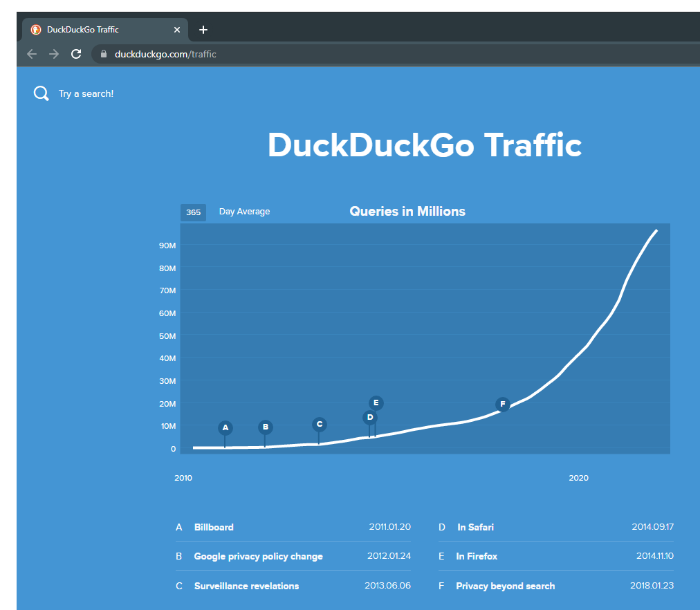Image resolution: width=700 pixels, height=610 pixels.
Task: Click the browser back arrow
Action: [x=32, y=54]
